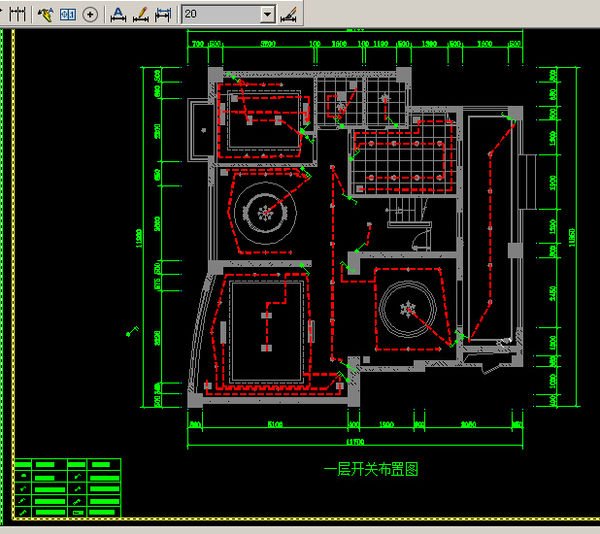Open the Dimension Style manager icon
600x534 pixels.
tap(290, 14)
